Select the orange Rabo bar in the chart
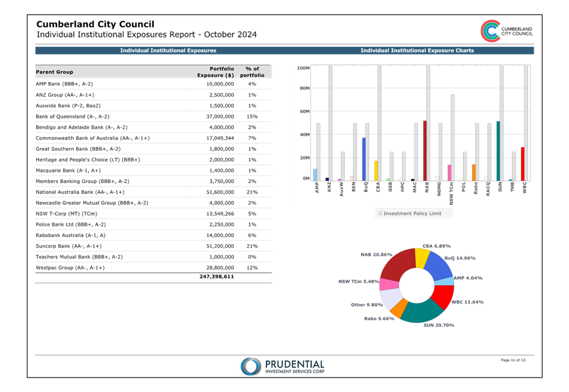569x392 pixels. pos(473,173)
